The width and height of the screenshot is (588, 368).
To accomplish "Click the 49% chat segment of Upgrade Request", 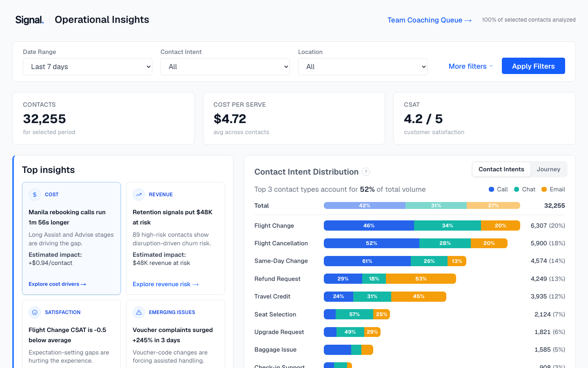I will 350,332.
